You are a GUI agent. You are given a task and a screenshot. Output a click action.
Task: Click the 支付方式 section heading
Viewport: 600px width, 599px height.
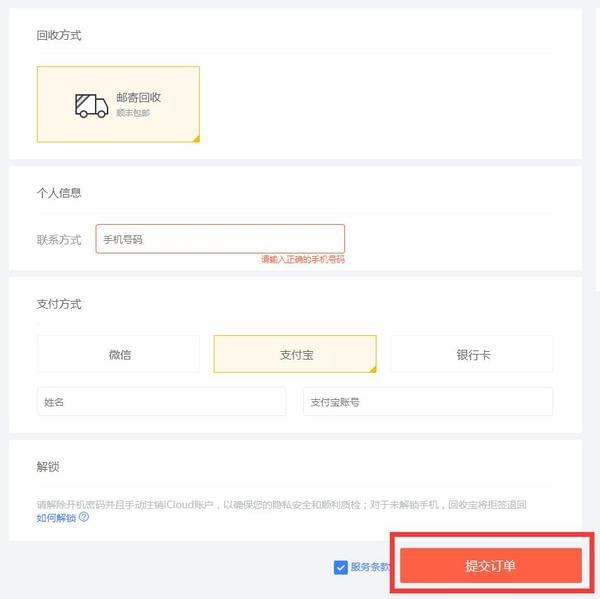tap(59, 304)
